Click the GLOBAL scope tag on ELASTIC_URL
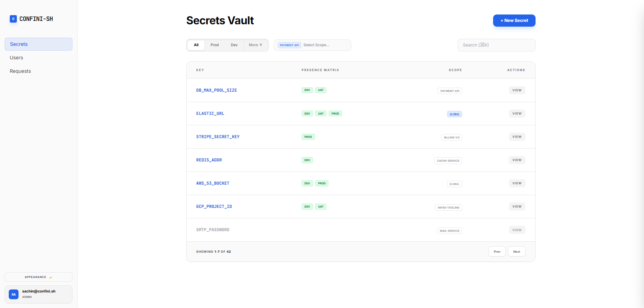The image size is (644, 308). 454,114
